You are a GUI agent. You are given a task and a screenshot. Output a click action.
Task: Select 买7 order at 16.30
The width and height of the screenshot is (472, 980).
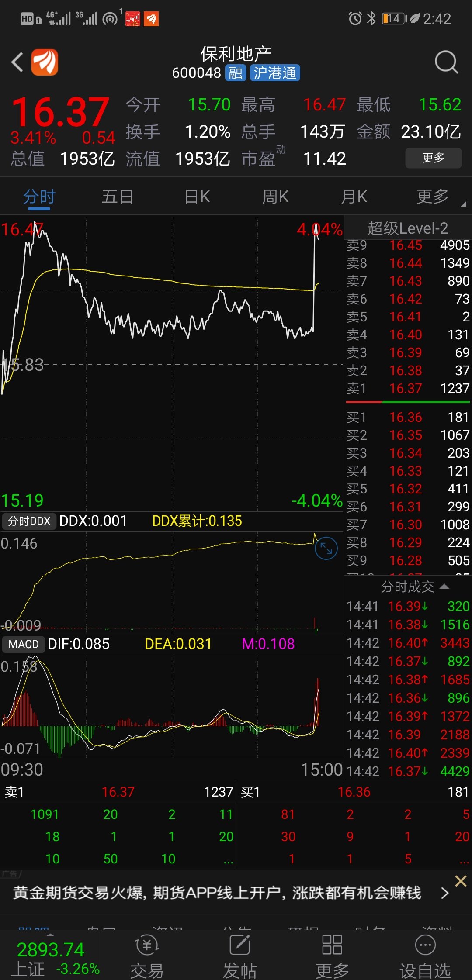click(408, 525)
